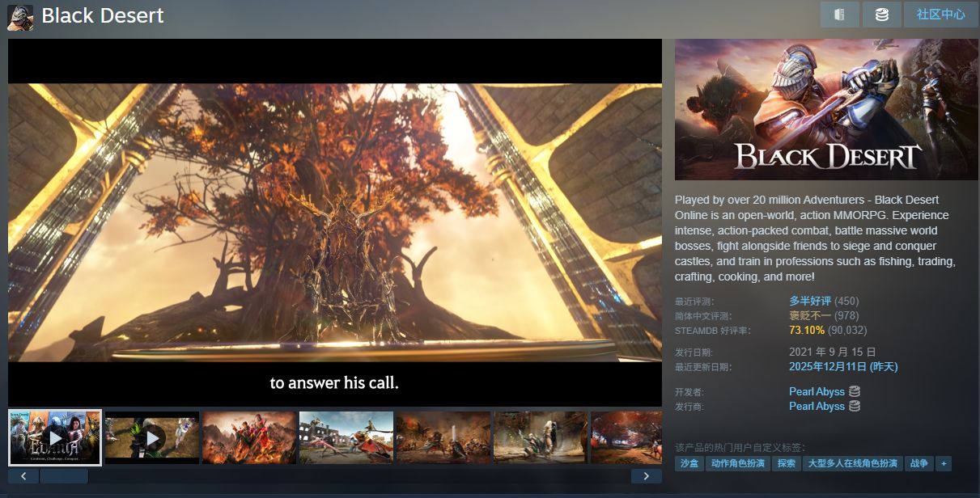
Task: Click the SteamDB icon beside publisher Pearl Abyss
Action: (x=855, y=406)
